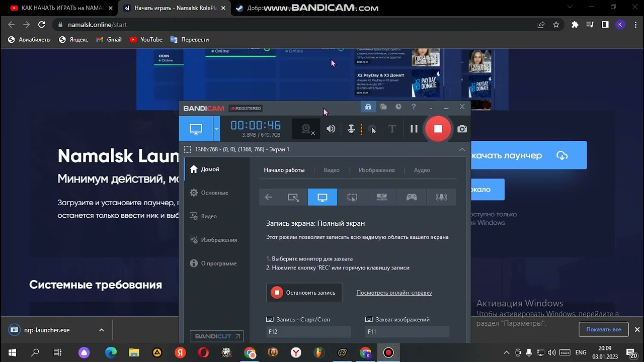This screenshot has height=362, width=644.
Task: Open the Chrome profile K avatar
Action: [620, 25]
